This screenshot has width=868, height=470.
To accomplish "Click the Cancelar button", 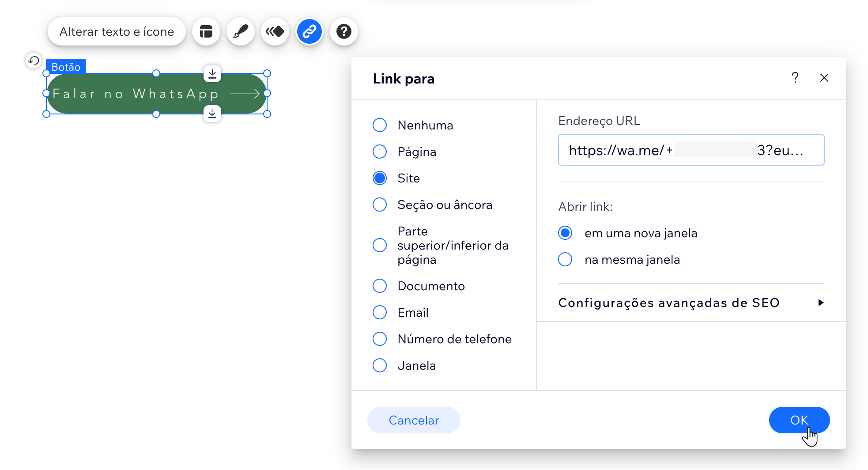I will [414, 420].
